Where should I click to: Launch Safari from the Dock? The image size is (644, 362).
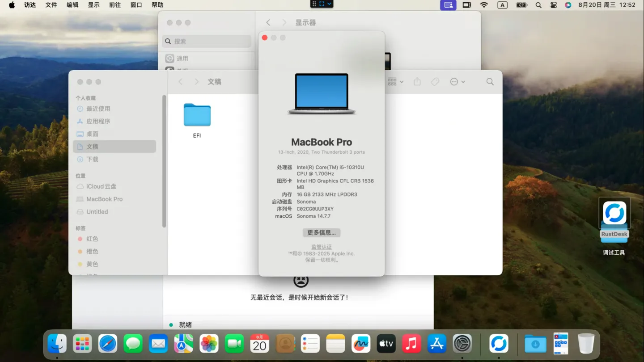[108, 344]
